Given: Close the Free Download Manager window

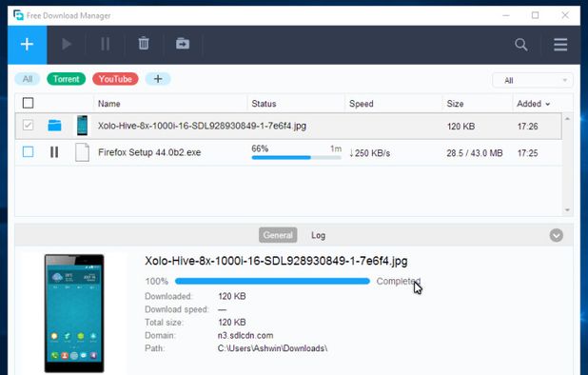Looking at the screenshot, I should click(x=565, y=15).
